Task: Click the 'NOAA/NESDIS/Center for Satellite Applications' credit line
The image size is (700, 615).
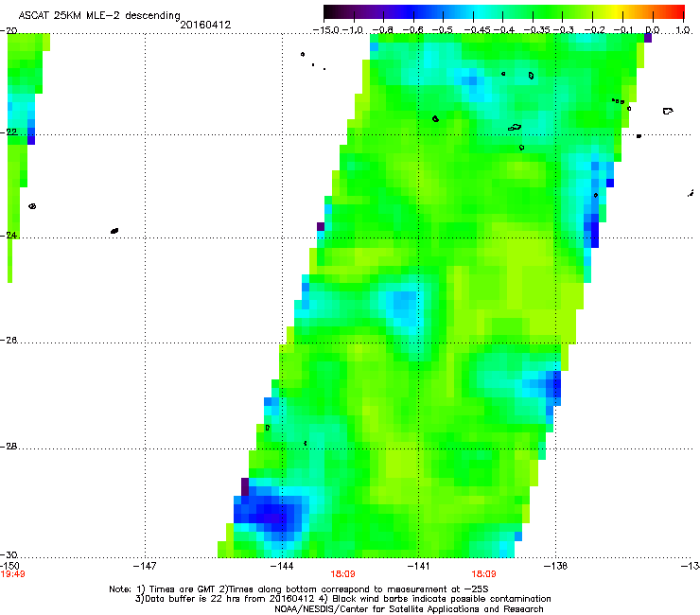Action: tap(409, 608)
